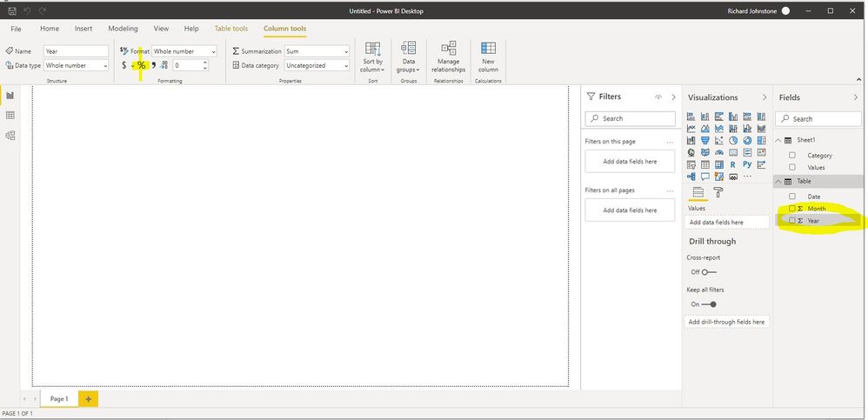The image size is (868, 420).
Task: Click the New column button
Action: click(x=488, y=57)
